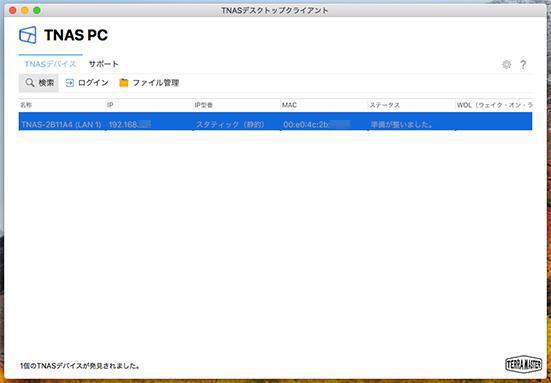This screenshot has height=383, width=551.
Task: Switch to the TNASデバイス tab
Action: tap(50, 64)
